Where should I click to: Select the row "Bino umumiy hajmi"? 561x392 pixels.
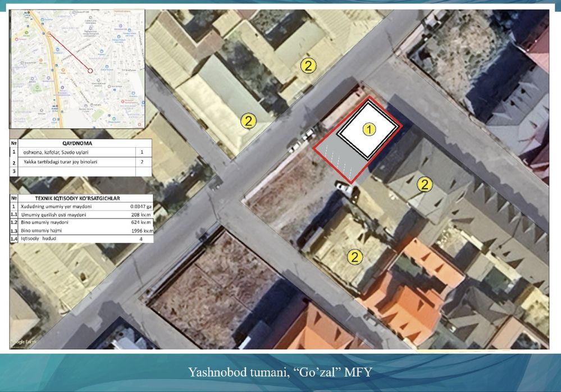click(x=81, y=231)
